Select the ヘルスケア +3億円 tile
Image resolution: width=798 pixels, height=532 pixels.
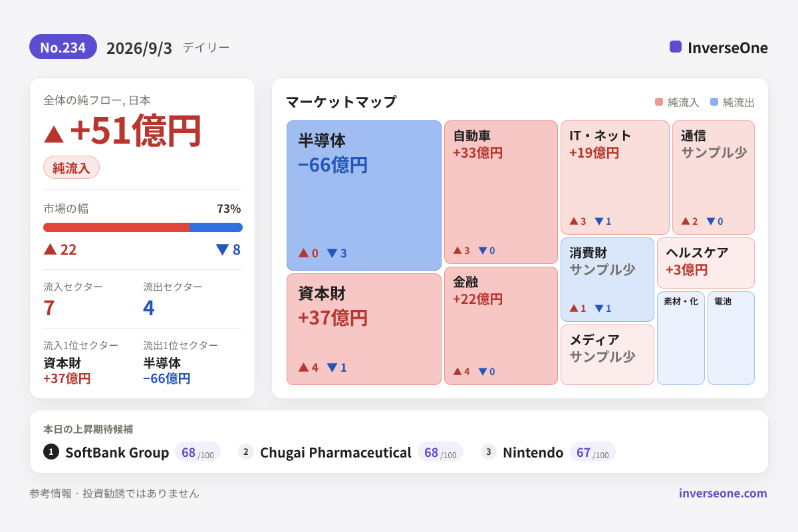point(706,263)
